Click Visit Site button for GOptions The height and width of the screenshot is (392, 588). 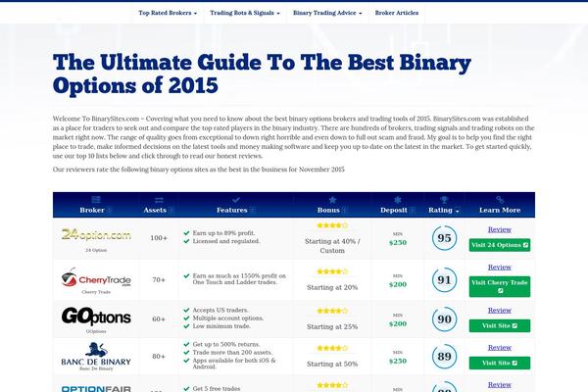tap(500, 325)
